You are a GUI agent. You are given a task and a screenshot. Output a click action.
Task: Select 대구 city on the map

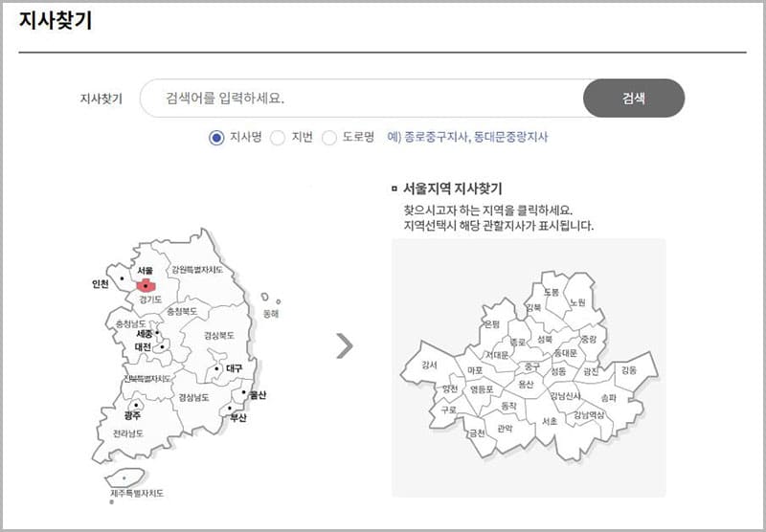[218, 368]
